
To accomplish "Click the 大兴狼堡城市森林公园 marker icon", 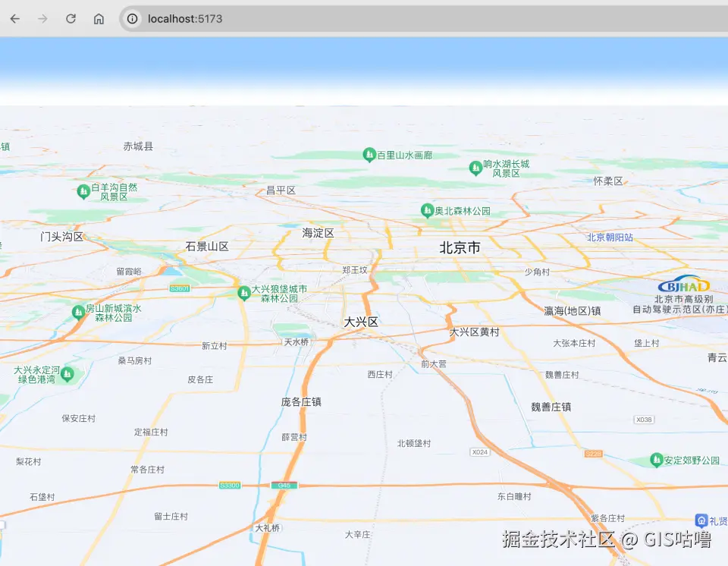I will 243,293.
